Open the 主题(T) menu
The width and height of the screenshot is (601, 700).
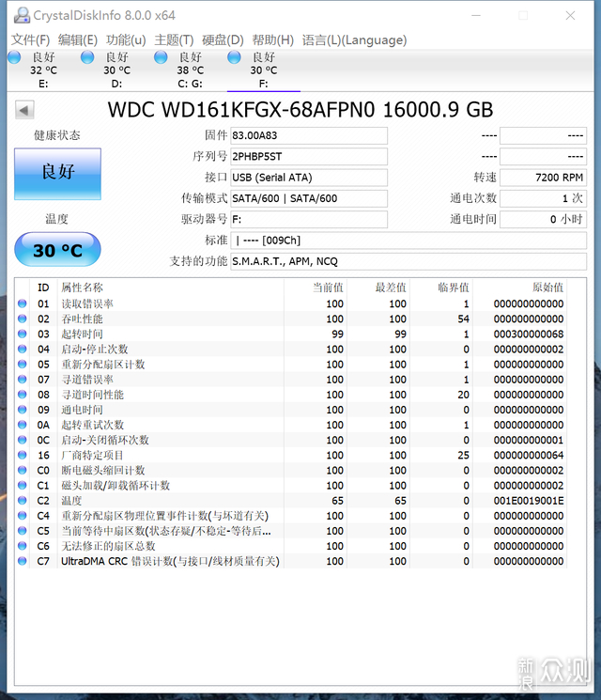coord(174,40)
